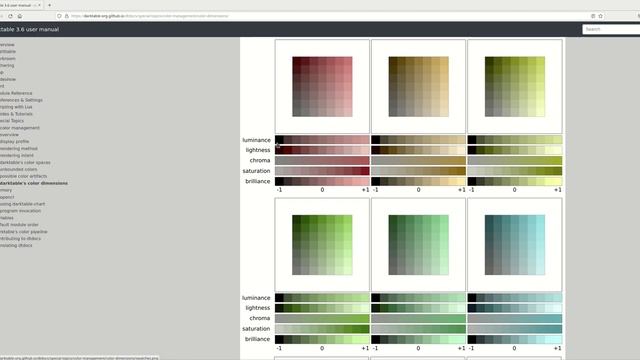This screenshot has width=640, height=360.
Task: Click the green lightness gradient strip
Action: tap(322, 308)
